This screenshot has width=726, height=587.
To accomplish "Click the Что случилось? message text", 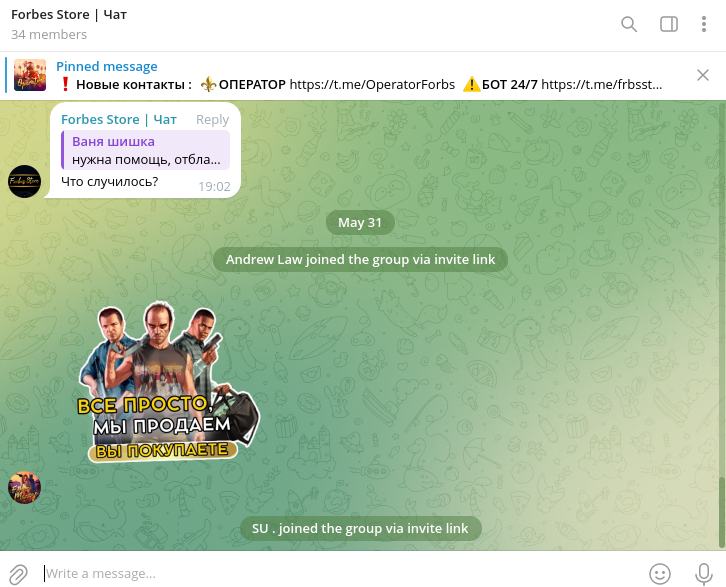I will coord(110,181).
